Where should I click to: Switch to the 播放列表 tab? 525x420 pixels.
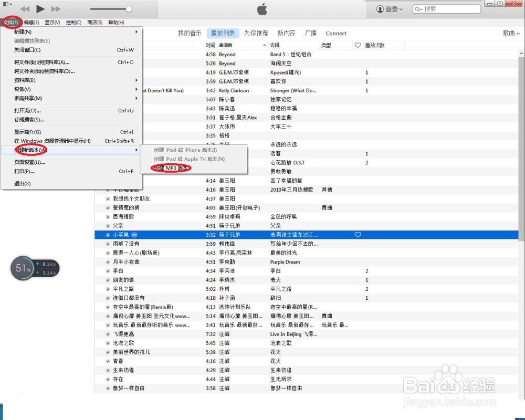click(x=223, y=33)
